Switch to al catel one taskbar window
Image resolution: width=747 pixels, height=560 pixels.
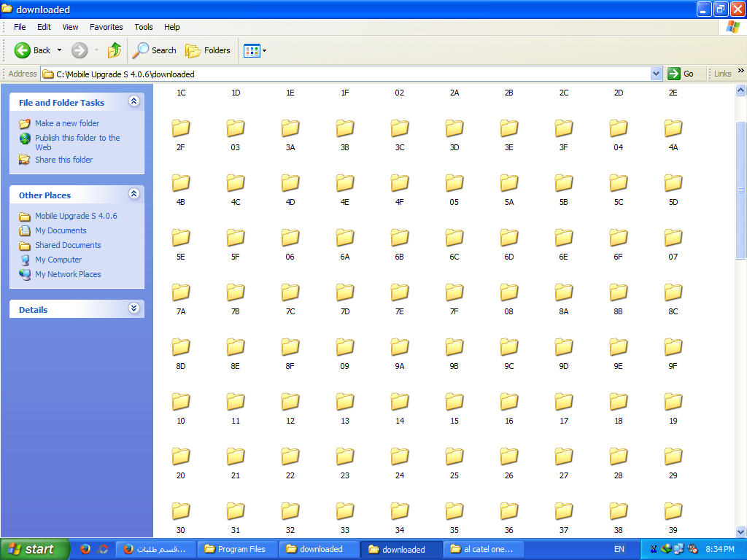tap(484, 549)
